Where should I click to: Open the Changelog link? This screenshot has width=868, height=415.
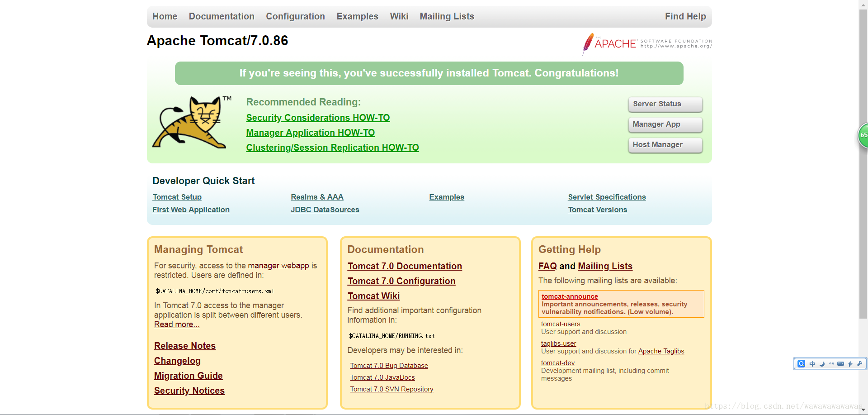(x=177, y=361)
